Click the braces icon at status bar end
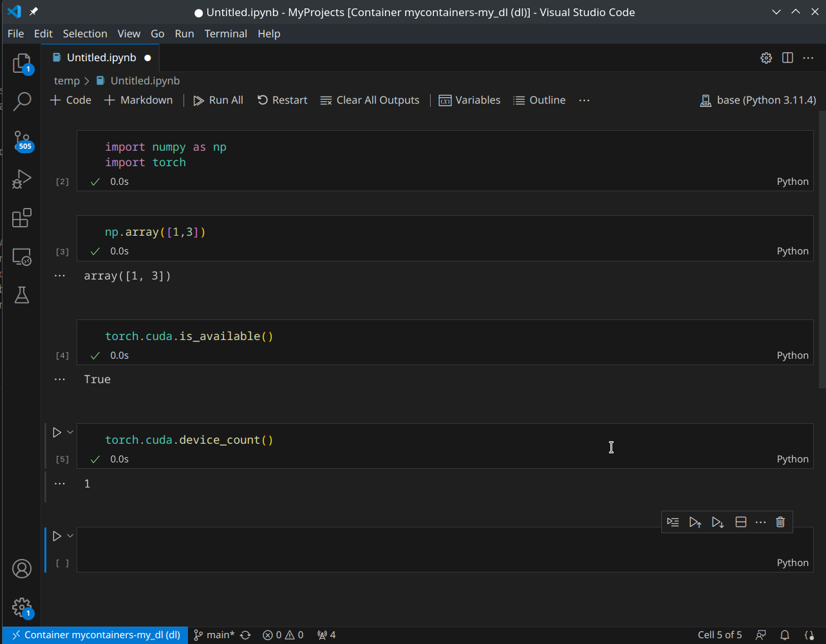The image size is (826, 644). [x=810, y=635]
